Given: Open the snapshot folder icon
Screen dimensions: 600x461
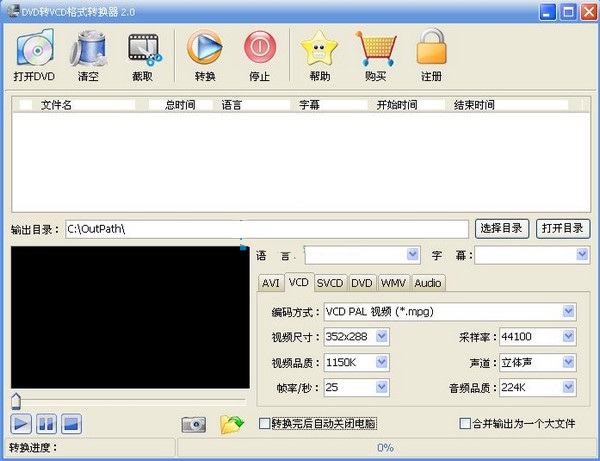Looking at the screenshot, I should tap(232, 424).
